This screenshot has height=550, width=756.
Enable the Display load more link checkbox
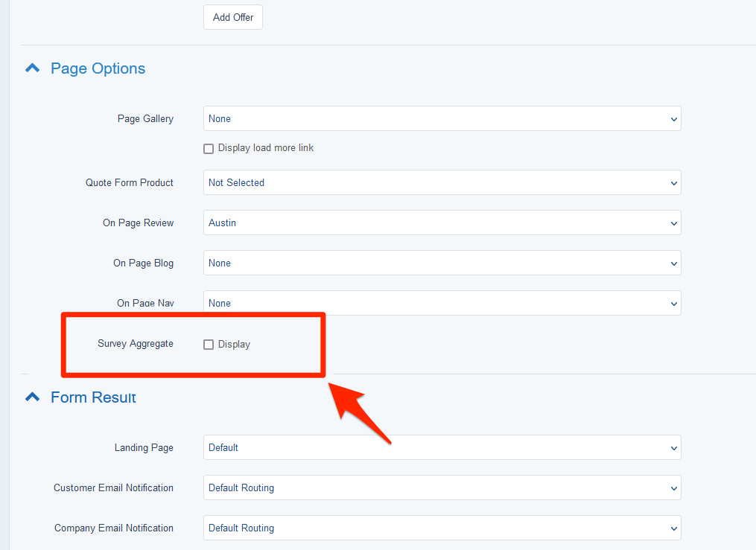coord(209,149)
